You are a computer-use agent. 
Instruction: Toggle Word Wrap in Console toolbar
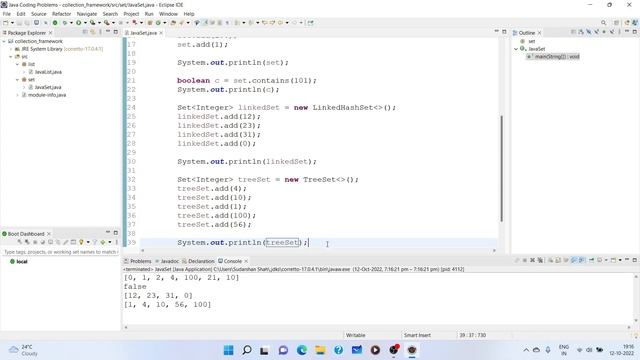[x=566, y=260]
